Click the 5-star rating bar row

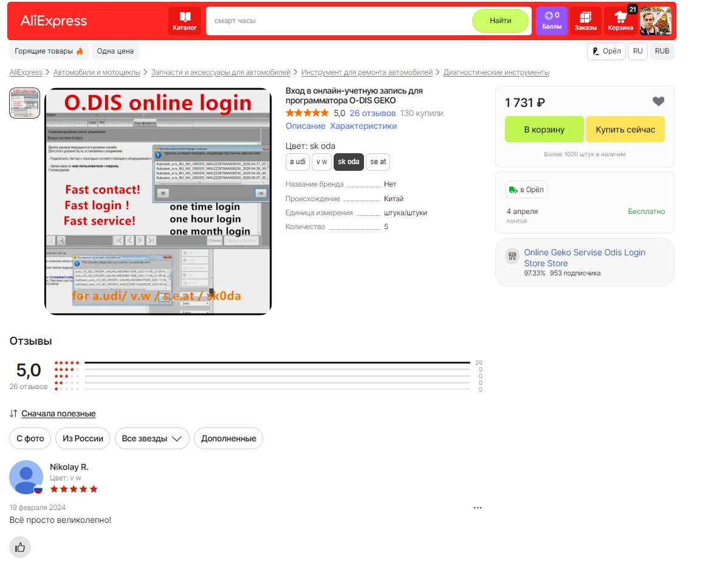pos(268,363)
